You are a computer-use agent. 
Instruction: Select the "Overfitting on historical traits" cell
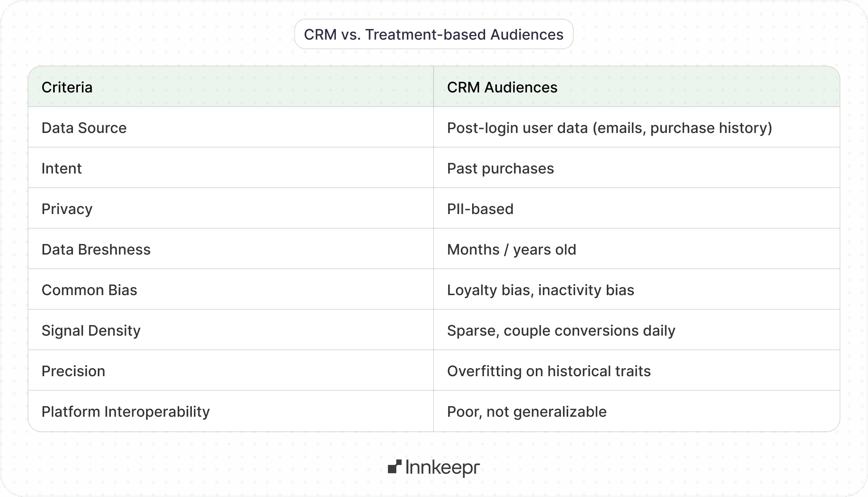point(549,371)
